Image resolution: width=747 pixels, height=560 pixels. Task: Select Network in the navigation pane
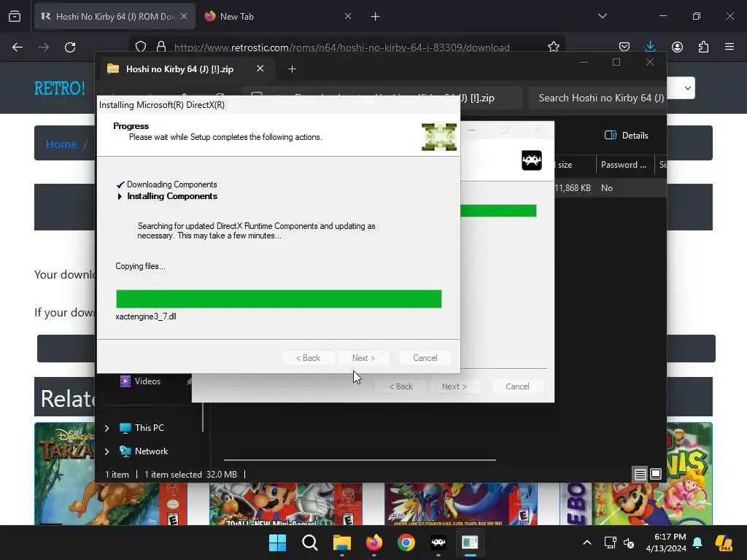tap(151, 451)
